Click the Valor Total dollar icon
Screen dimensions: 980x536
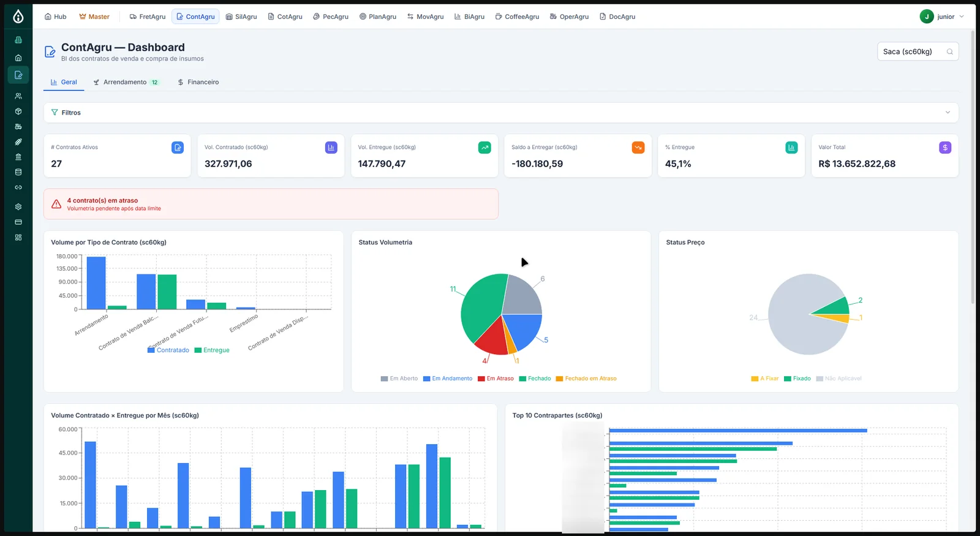click(x=945, y=148)
